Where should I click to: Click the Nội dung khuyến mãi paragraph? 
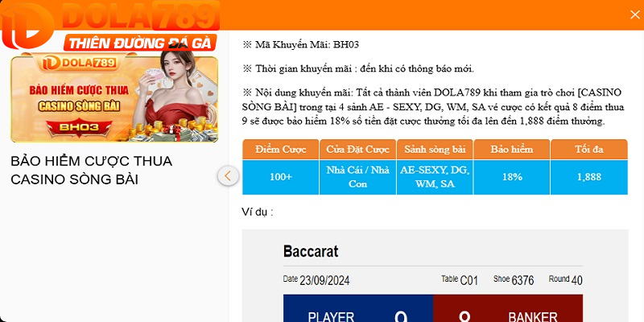433,107
